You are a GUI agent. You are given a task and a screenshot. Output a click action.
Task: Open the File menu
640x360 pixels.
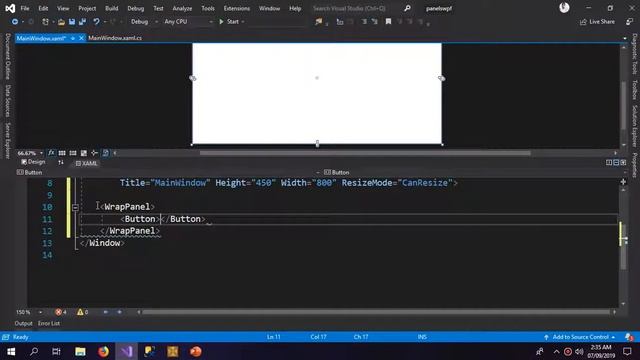pos(25,8)
